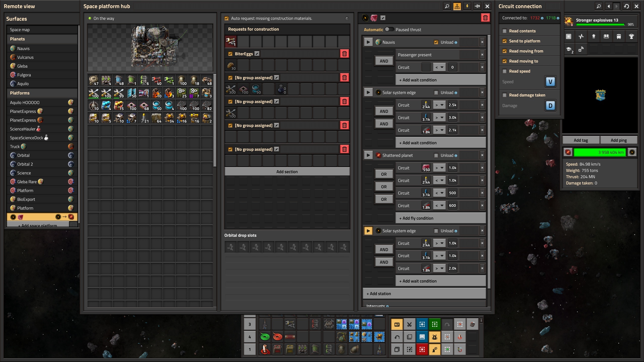Image resolution: width=644 pixels, height=362 pixels.
Task: Click the red delete platform trash icon
Action: [485, 18]
